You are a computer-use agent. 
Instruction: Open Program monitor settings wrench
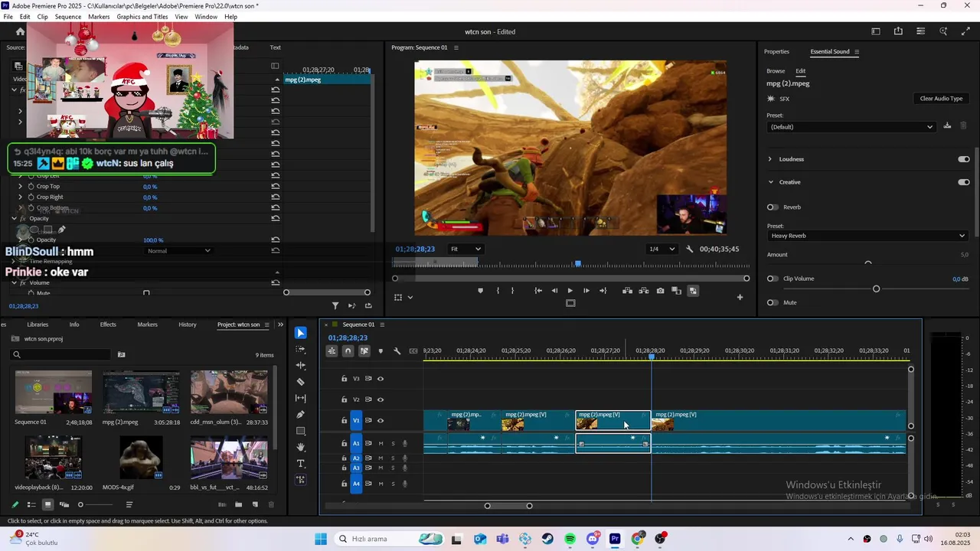689,249
